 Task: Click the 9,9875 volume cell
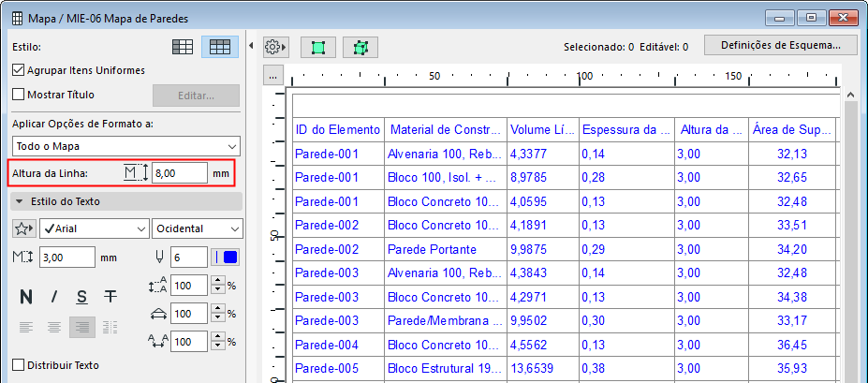543,250
